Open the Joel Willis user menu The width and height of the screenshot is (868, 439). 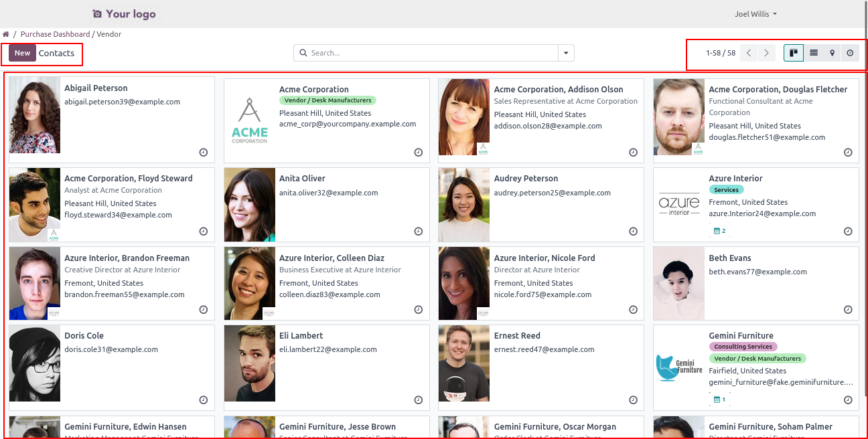pyautogui.click(x=755, y=14)
